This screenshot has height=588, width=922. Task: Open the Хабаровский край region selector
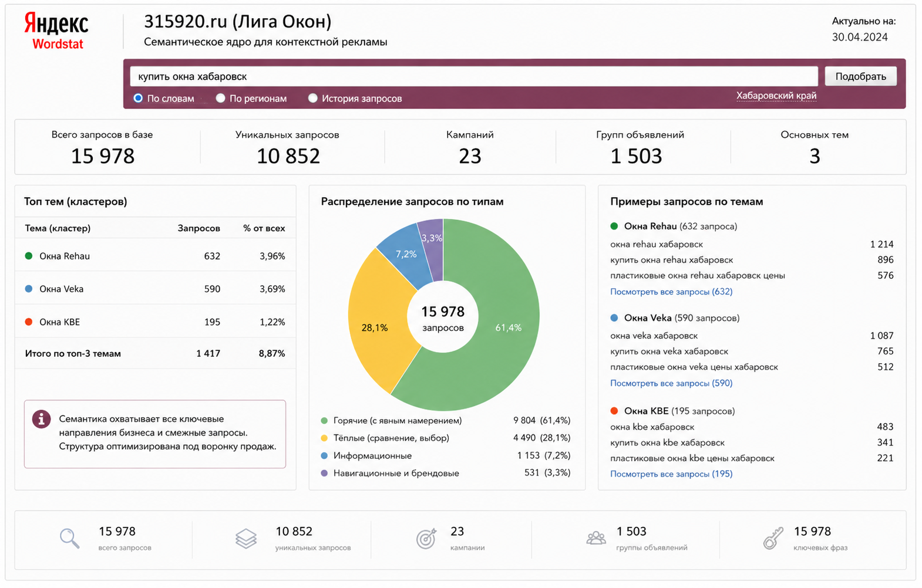pyautogui.click(x=776, y=96)
